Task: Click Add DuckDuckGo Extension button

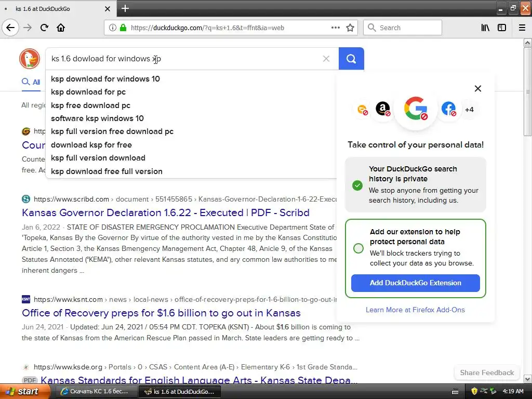Action: pyautogui.click(x=415, y=283)
